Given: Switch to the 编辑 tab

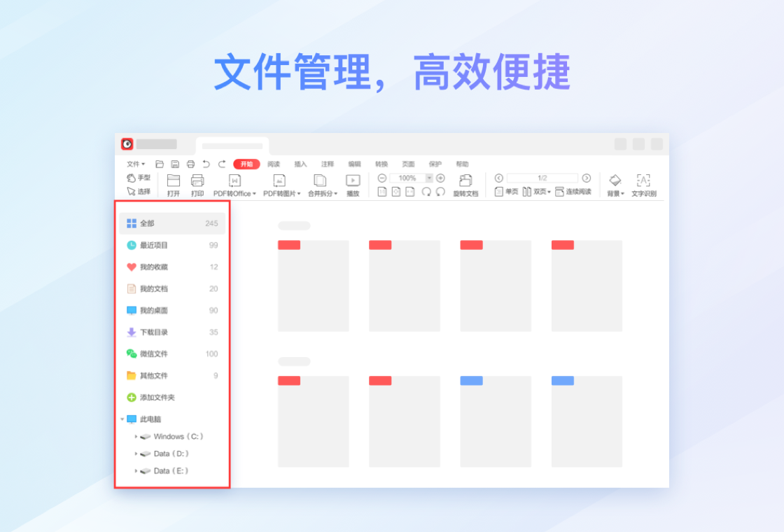Looking at the screenshot, I should coord(354,164).
